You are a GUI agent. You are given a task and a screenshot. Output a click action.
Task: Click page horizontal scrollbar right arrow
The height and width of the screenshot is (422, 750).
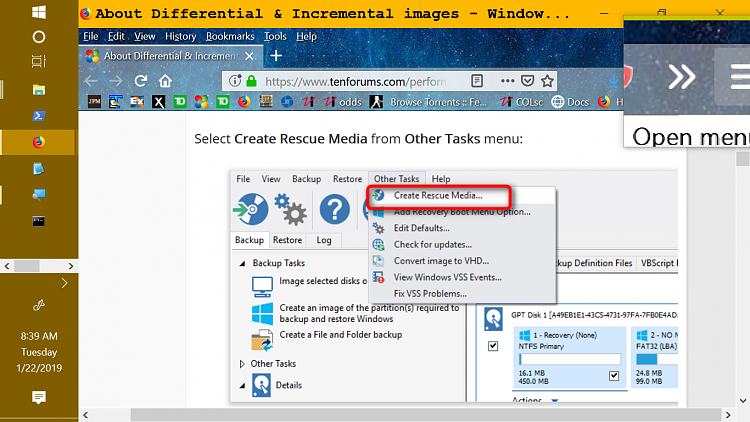[x=728, y=415]
